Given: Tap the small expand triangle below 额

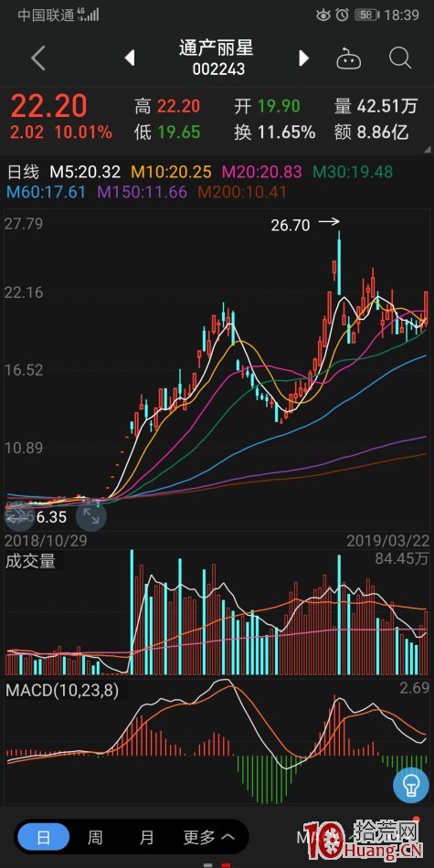Looking at the screenshot, I should tap(427, 149).
